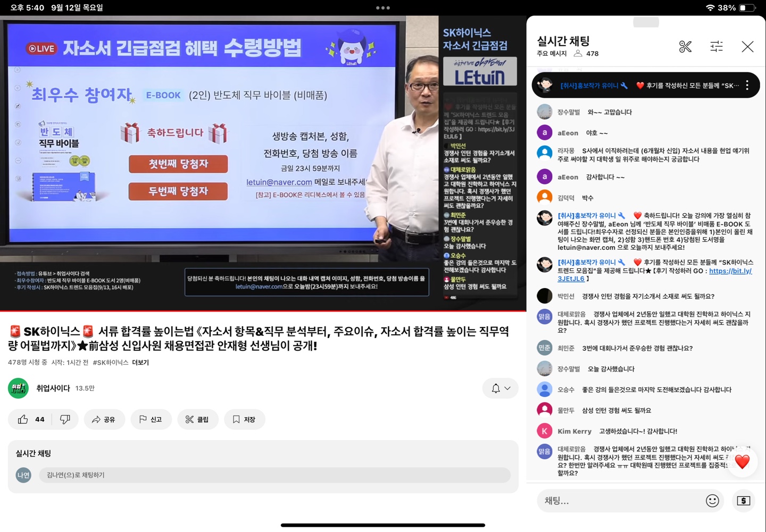Tap battery indicator in status bar
Image resolution: width=766 pixels, height=532 pixels.
tap(747, 8)
